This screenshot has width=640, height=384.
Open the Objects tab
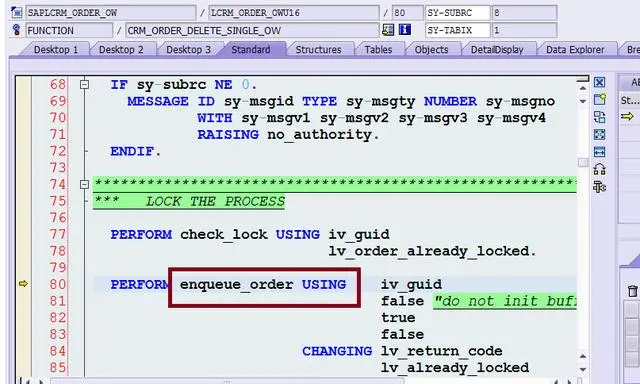431,50
